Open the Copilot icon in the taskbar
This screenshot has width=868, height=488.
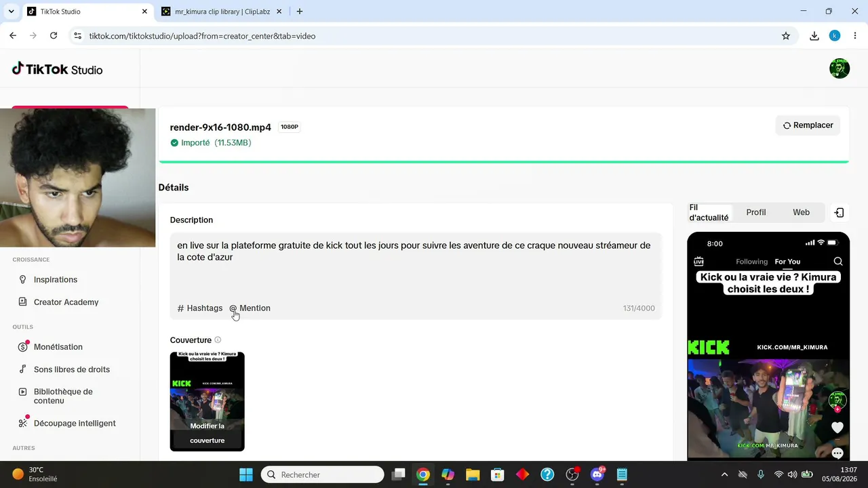coord(448,474)
